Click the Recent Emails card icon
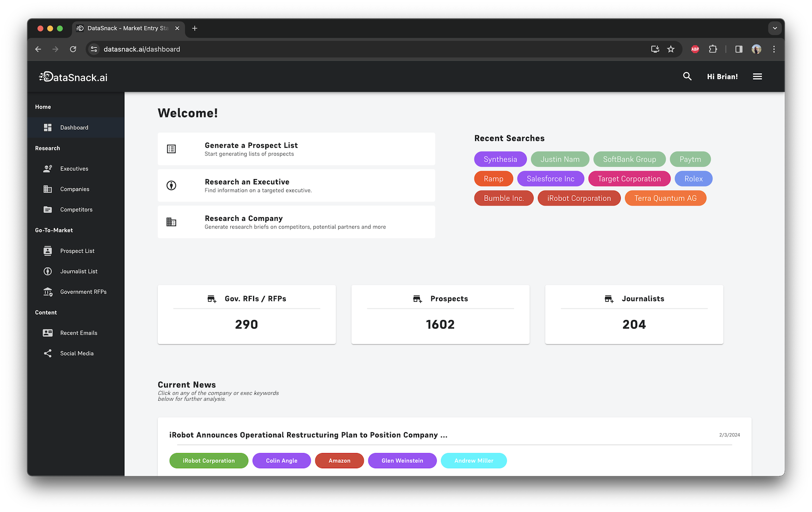The image size is (812, 512). pyautogui.click(x=48, y=333)
